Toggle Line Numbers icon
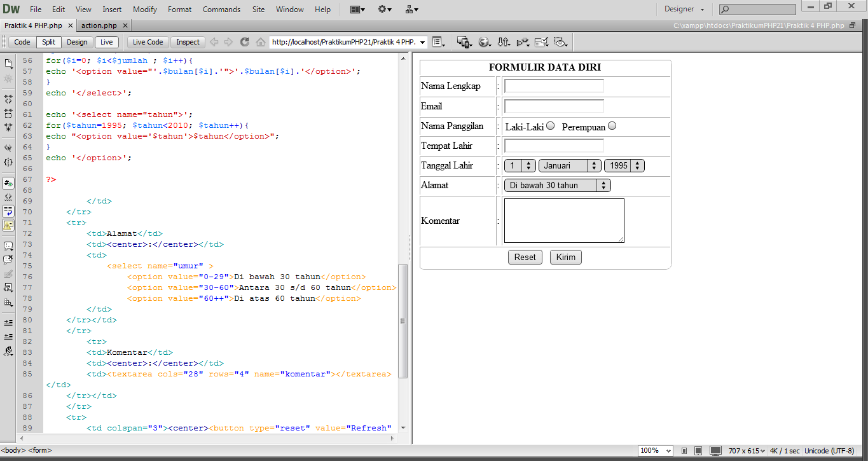The height and width of the screenshot is (461, 868). pyautogui.click(x=8, y=183)
